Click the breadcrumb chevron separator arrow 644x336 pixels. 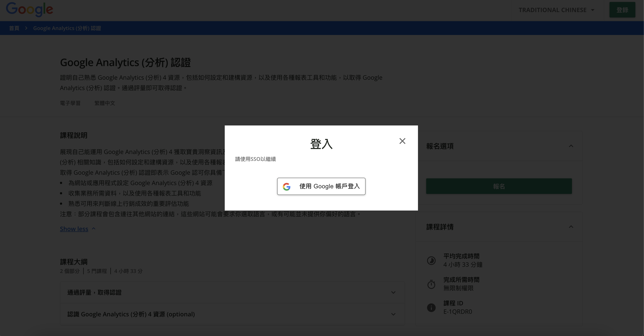click(x=26, y=28)
